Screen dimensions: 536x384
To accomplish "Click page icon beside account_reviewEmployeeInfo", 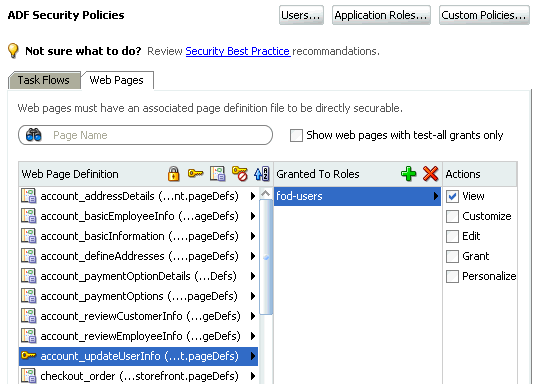I will (x=28, y=336).
